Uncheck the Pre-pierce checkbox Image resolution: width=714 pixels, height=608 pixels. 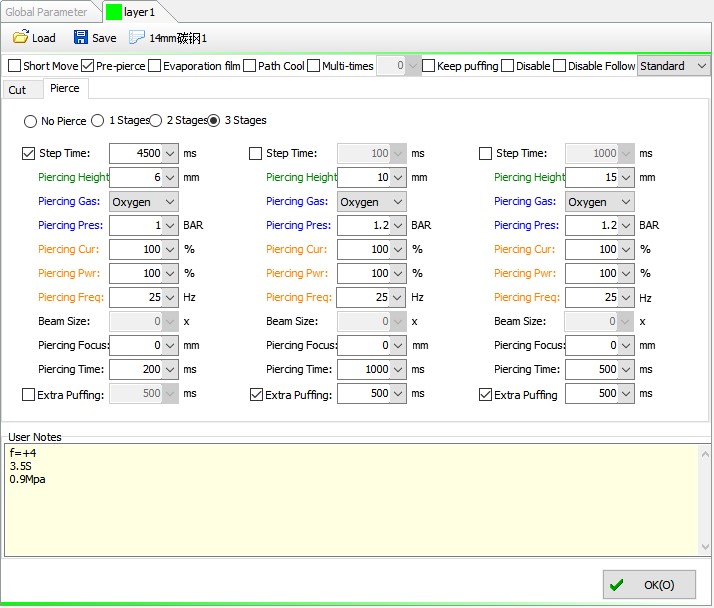(x=88, y=66)
